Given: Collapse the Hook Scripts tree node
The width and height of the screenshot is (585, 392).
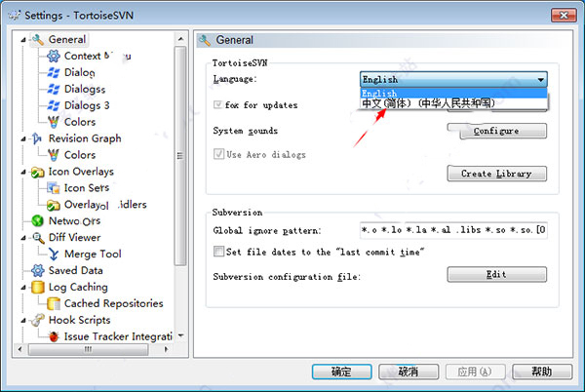Looking at the screenshot, I should tap(23, 321).
